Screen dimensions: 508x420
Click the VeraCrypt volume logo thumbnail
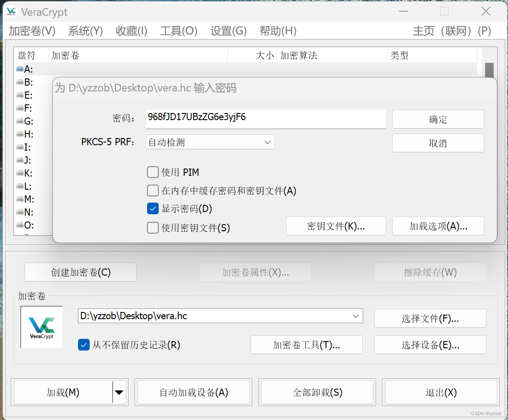click(x=41, y=327)
